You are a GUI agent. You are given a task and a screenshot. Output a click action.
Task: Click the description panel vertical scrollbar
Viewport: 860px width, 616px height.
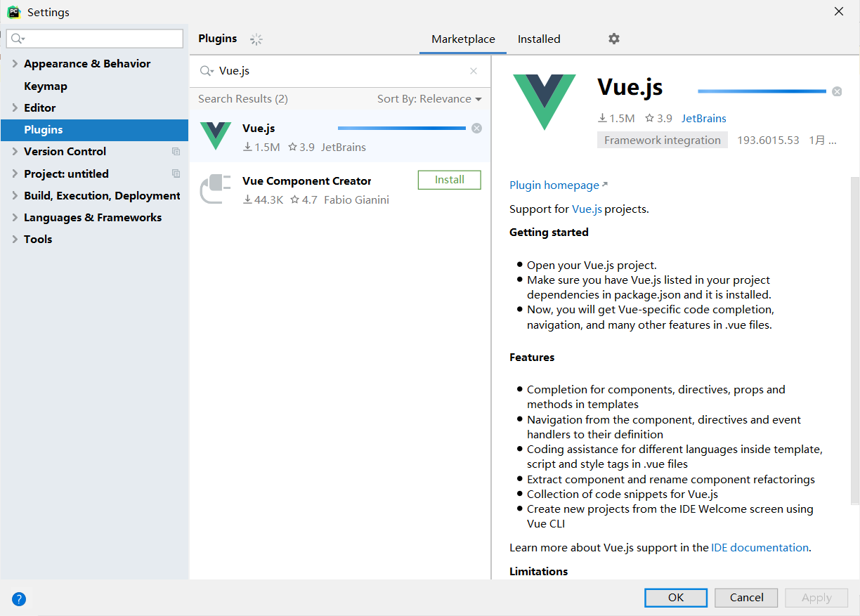click(x=854, y=341)
